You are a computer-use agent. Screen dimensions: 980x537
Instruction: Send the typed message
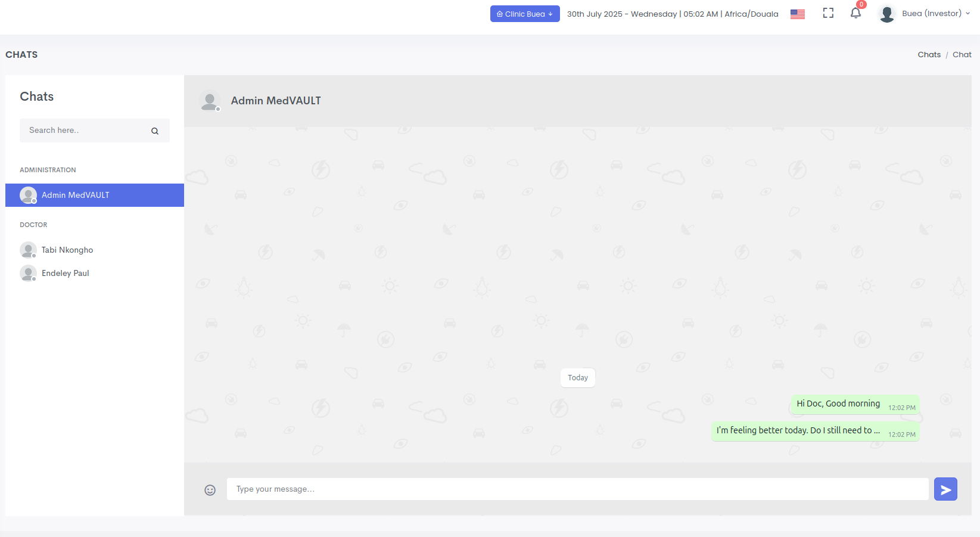pos(945,489)
